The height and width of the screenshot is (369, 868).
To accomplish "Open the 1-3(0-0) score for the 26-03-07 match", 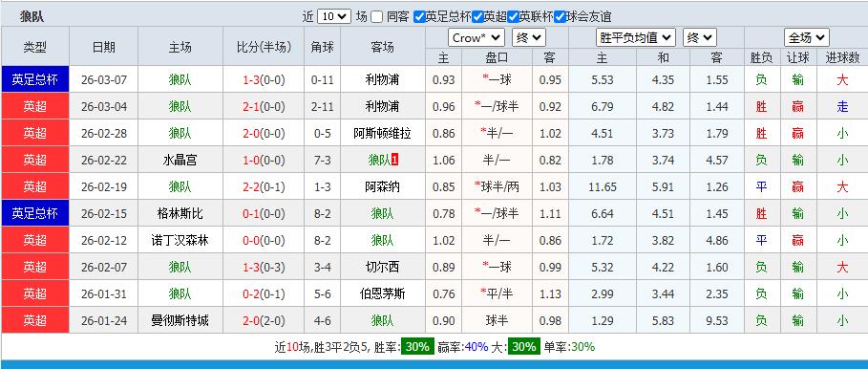I will click(264, 79).
